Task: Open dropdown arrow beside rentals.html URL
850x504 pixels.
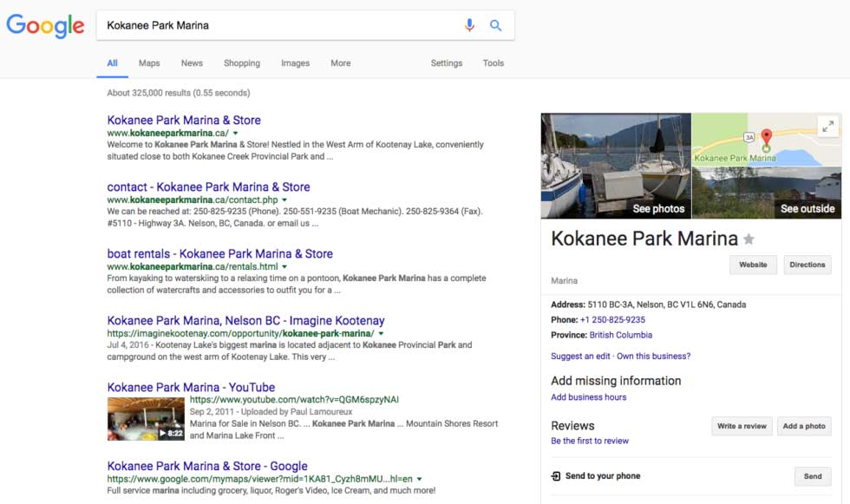Action: pos(284,266)
